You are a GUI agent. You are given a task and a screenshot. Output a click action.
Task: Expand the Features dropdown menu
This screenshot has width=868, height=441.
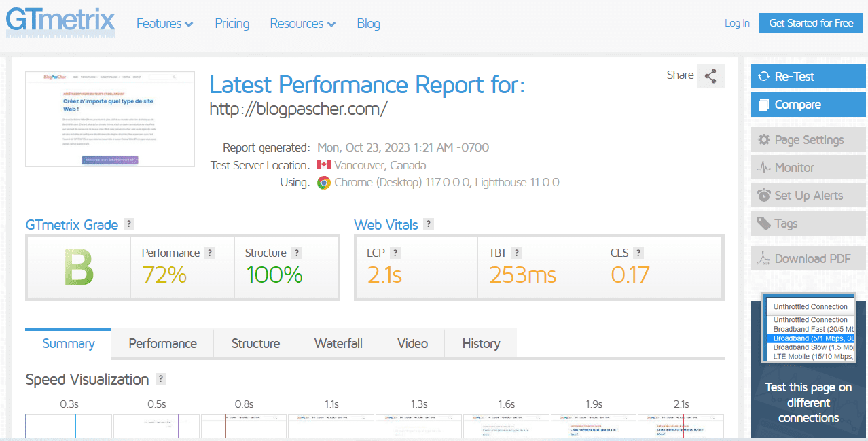click(x=165, y=24)
